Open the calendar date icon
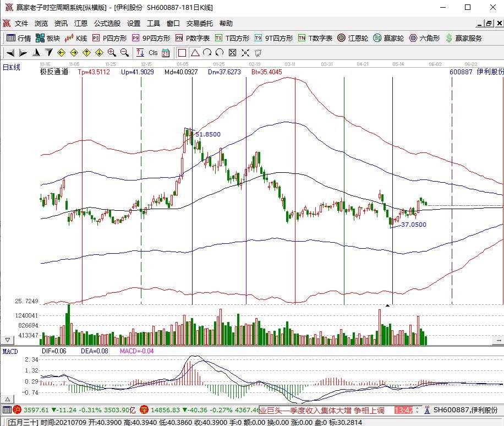Viewport: 504px width, 426px height. (x=166, y=53)
